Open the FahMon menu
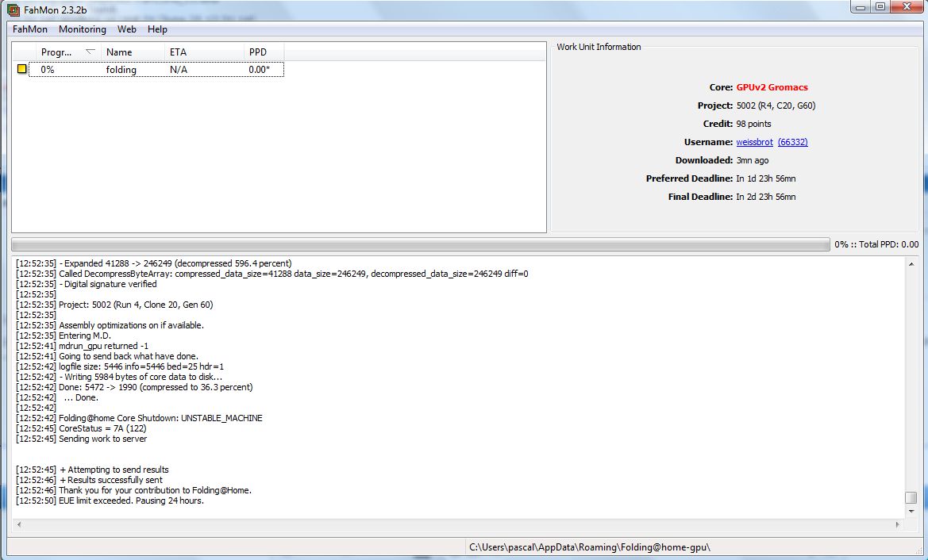 coord(29,29)
